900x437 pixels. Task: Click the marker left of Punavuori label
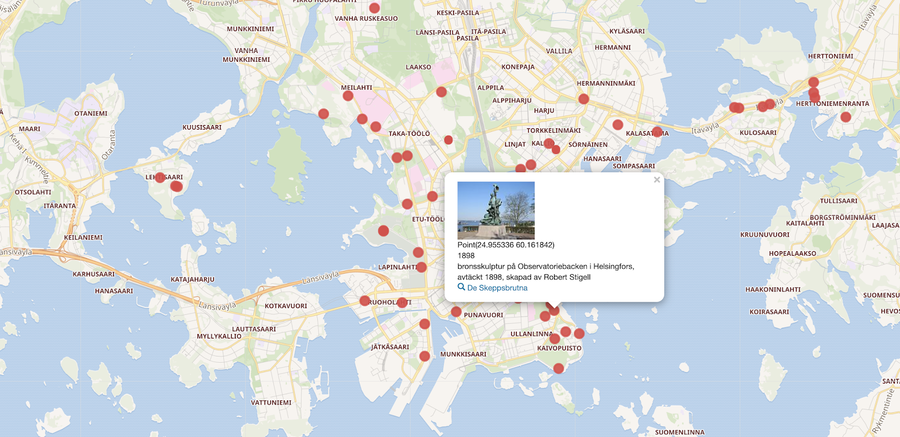(456, 312)
